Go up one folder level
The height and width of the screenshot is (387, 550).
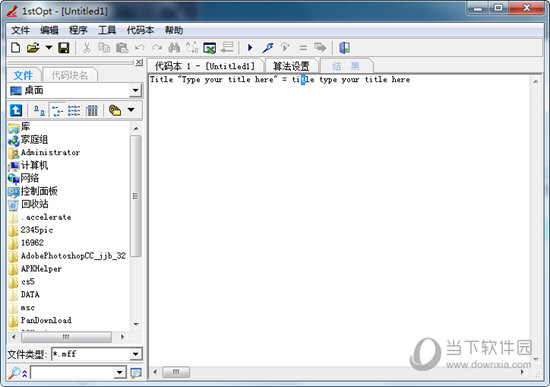point(16,110)
